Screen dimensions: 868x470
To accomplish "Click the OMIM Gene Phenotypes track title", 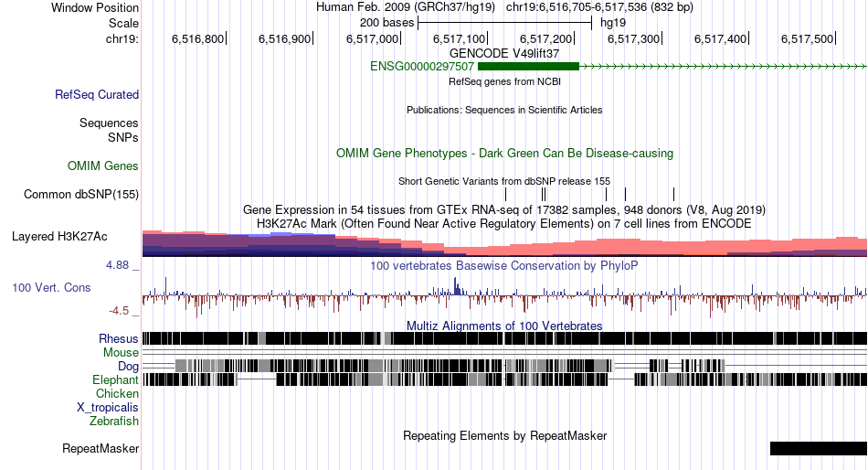I will tap(505, 153).
